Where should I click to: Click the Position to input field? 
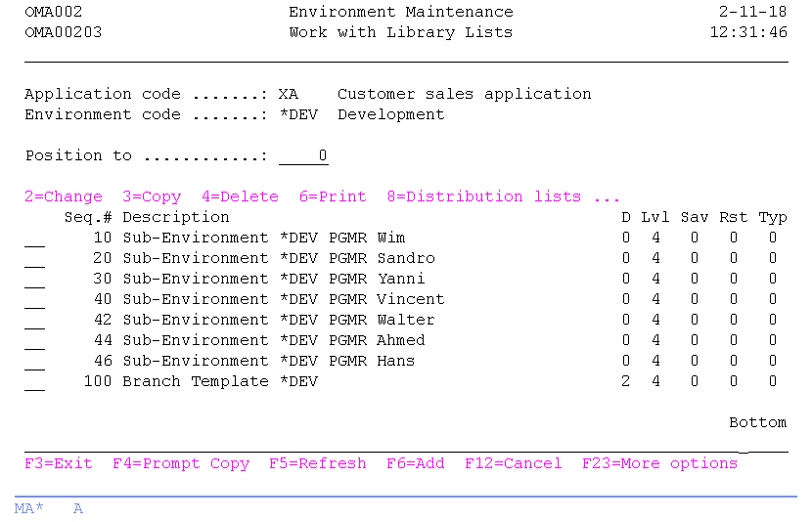click(x=303, y=156)
